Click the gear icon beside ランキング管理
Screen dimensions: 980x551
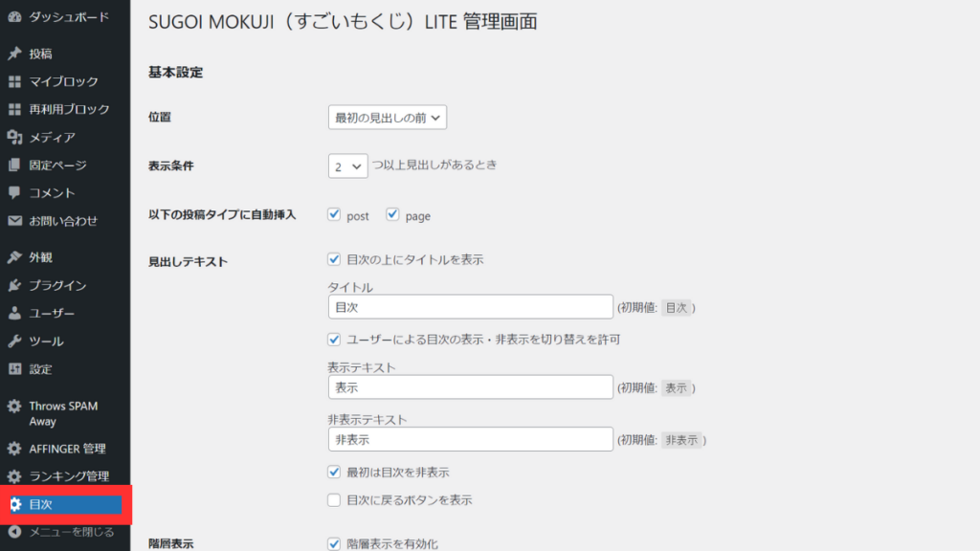pyautogui.click(x=14, y=476)
